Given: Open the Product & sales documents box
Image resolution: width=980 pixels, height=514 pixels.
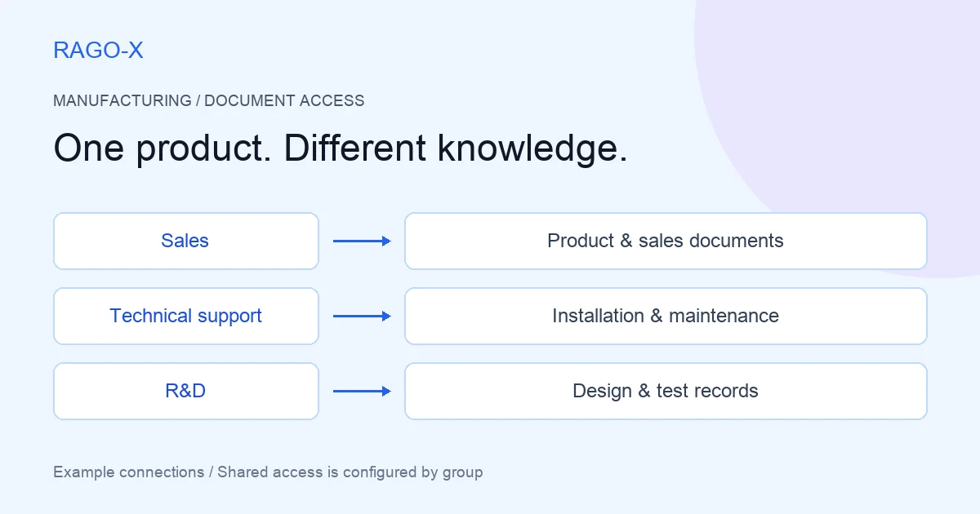Looking at the screenshot, I should 666,241.
